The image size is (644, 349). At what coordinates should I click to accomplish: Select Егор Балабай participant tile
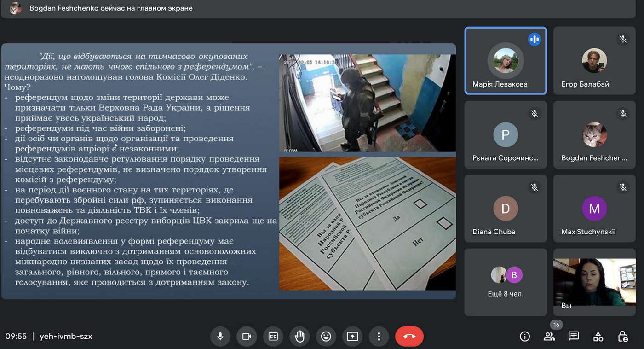594,61
